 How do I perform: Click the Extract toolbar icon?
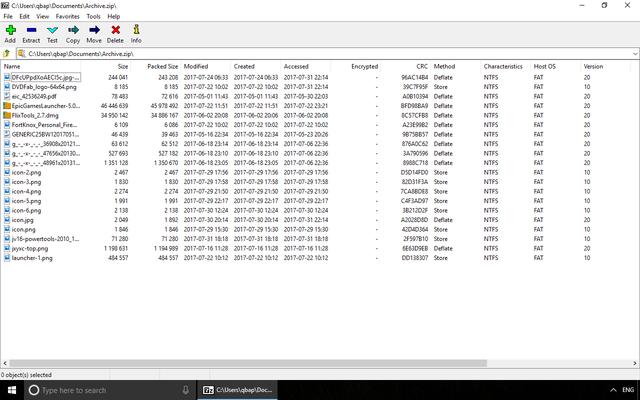(31, 33)
